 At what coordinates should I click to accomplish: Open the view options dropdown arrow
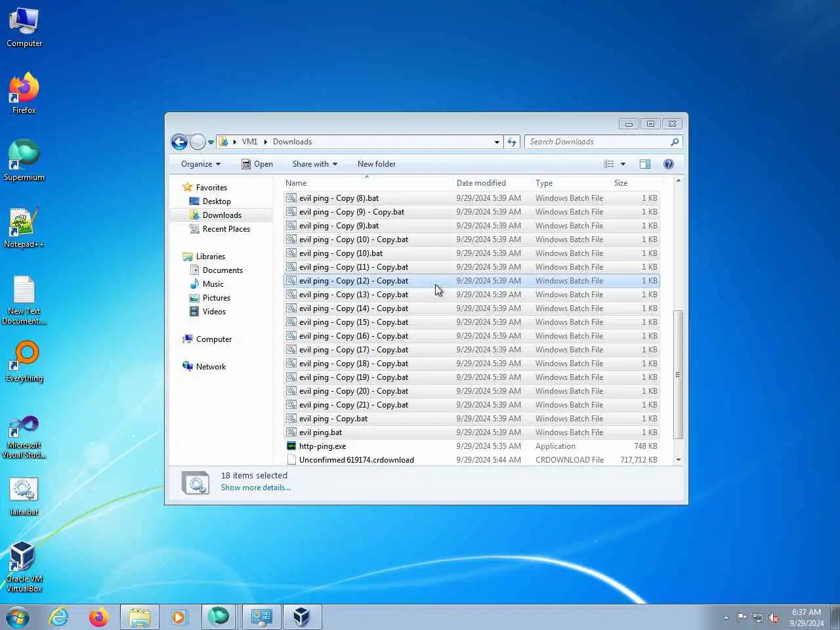pos(623,164)
